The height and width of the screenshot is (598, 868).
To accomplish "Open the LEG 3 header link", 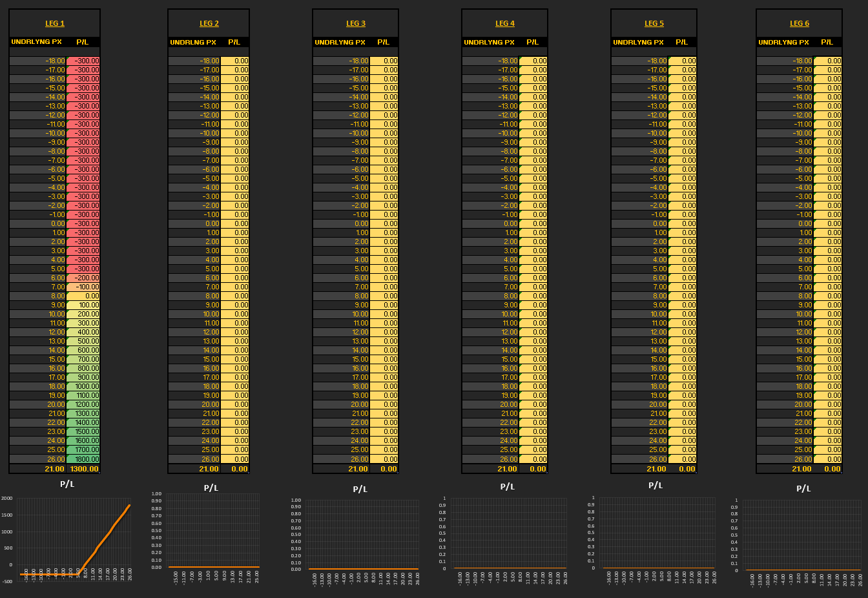I will 356,23.
